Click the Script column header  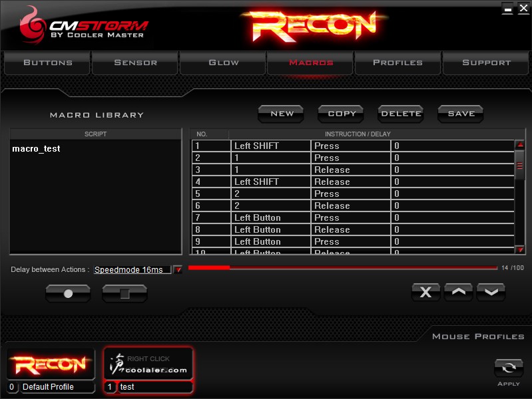click(96, 134)
